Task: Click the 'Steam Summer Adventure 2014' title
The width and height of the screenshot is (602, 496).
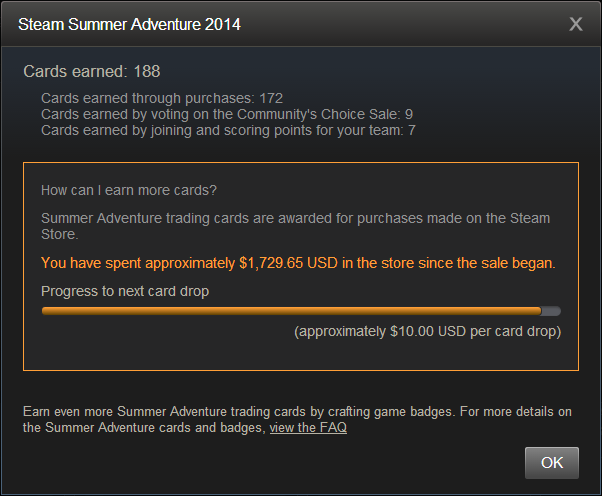Action: click(129, 23)
